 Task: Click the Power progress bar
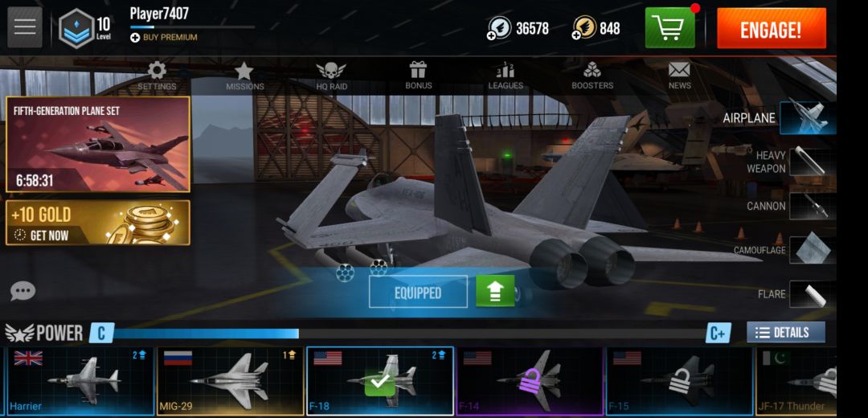tap(410, 334)
